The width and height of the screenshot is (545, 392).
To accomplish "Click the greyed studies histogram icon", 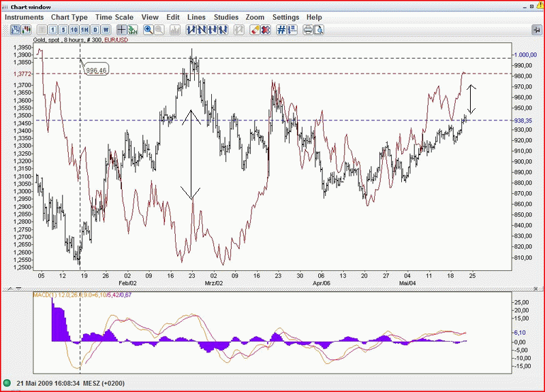I will [x=175, y=30].
